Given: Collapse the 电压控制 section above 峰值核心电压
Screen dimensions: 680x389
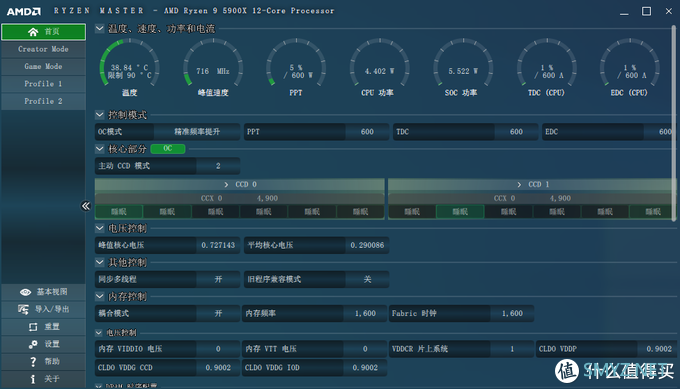Looking at the screenshot, I should coord(100,228).
